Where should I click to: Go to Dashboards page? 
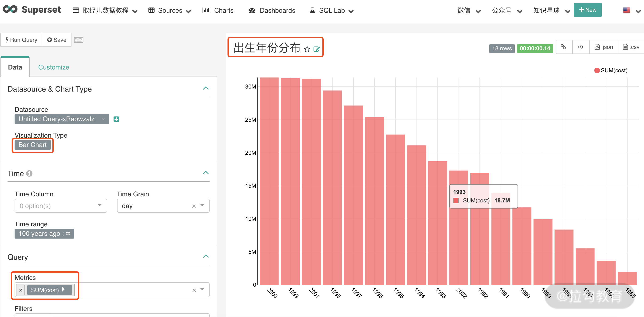click(x=272, y=11)
